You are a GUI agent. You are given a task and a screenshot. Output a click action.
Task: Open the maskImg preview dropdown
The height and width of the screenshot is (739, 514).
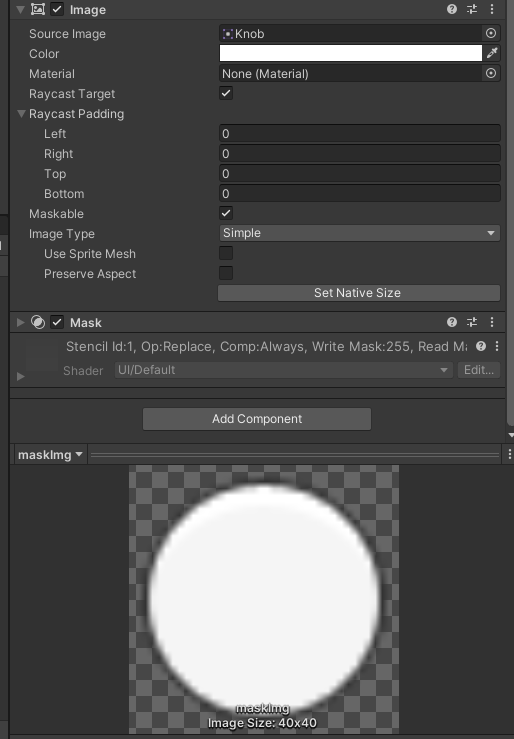[50, 455]
